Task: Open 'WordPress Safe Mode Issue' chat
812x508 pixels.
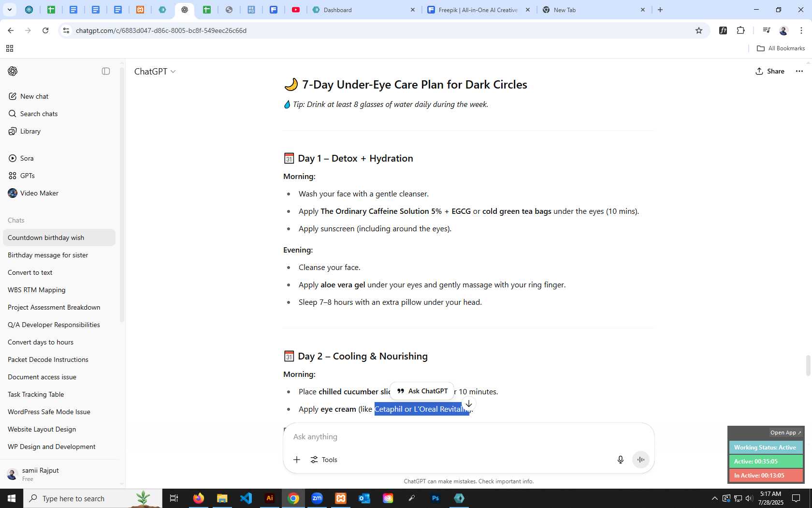Action: point(59,412)
